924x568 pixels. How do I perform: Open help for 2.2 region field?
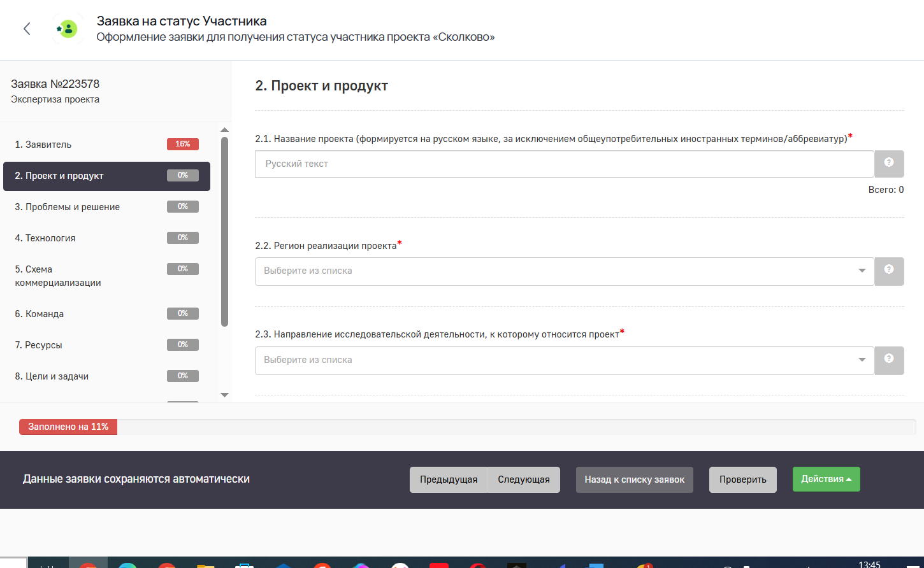889,271
